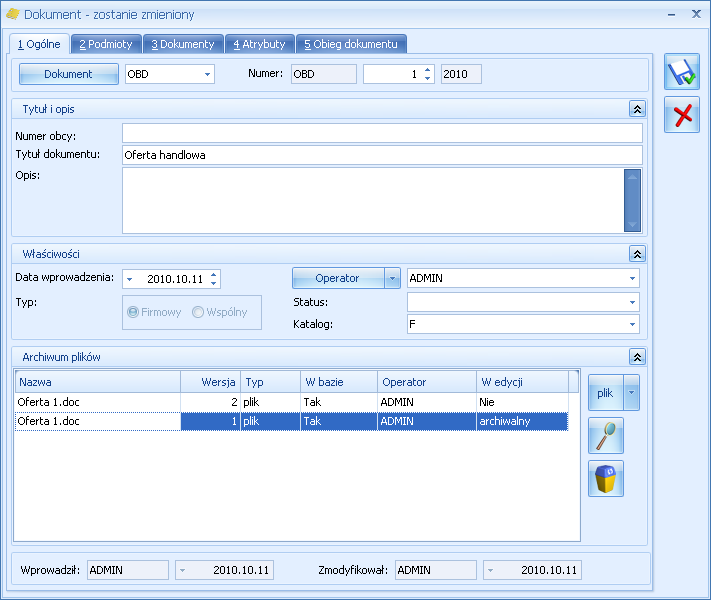Open the Status dropdown

[632, 302]
